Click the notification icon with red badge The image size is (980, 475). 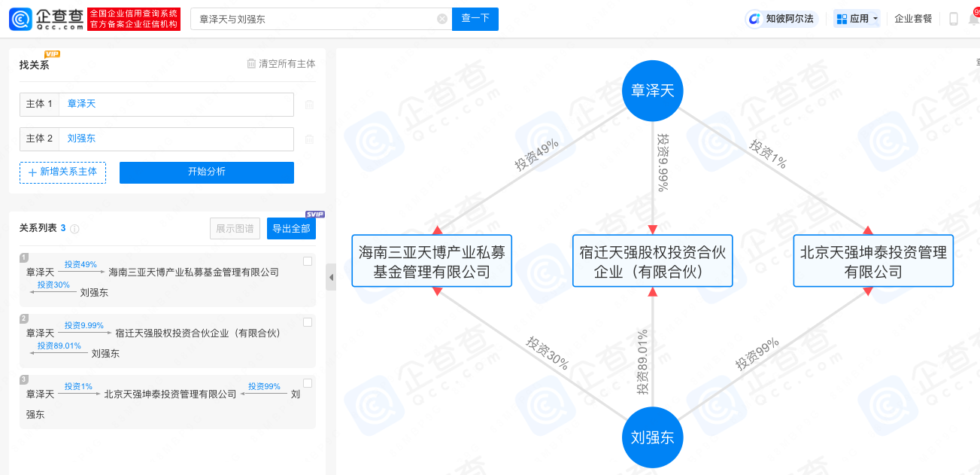(974, 18)
